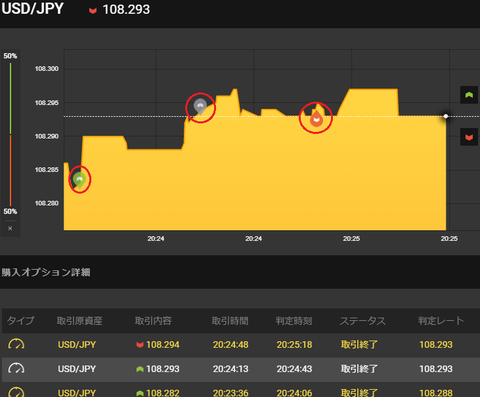Click 取引終了 status in the 20:24:48 row

359,345
